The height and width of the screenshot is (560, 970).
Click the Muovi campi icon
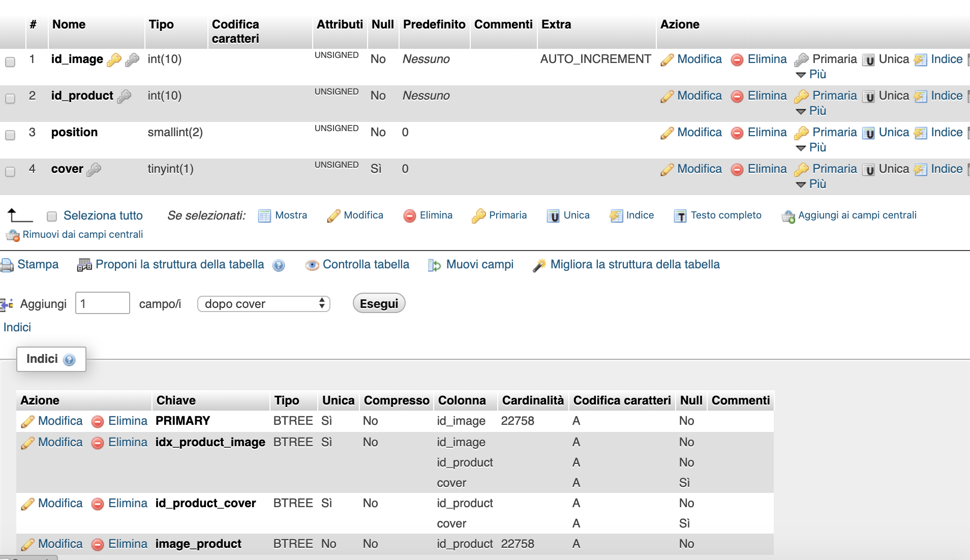tap(434, 265)
